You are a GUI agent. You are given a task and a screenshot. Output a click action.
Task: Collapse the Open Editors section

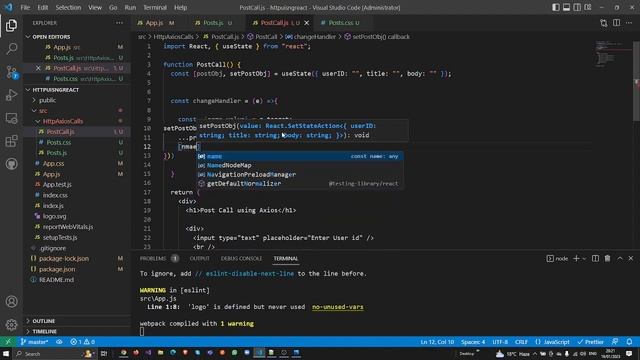coord(77,37)
